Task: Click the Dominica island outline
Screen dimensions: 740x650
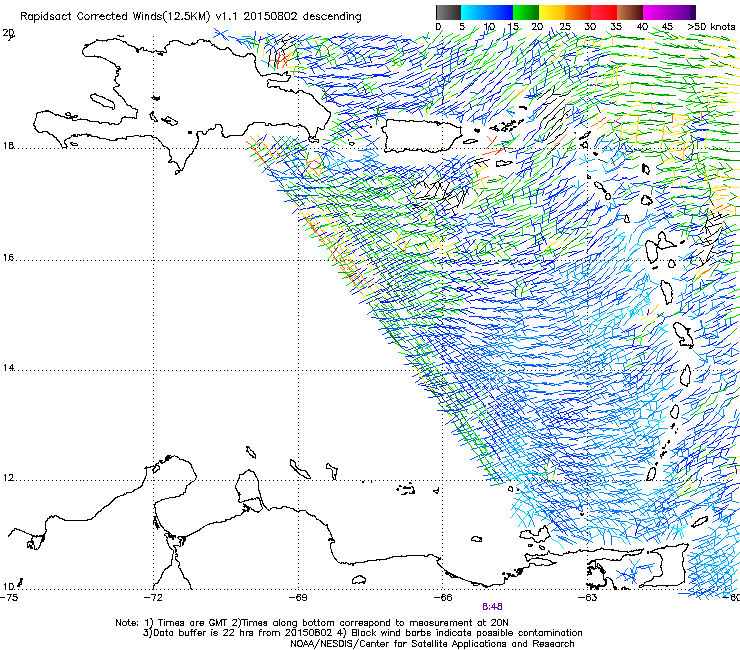Action: [x=666, y=292]
